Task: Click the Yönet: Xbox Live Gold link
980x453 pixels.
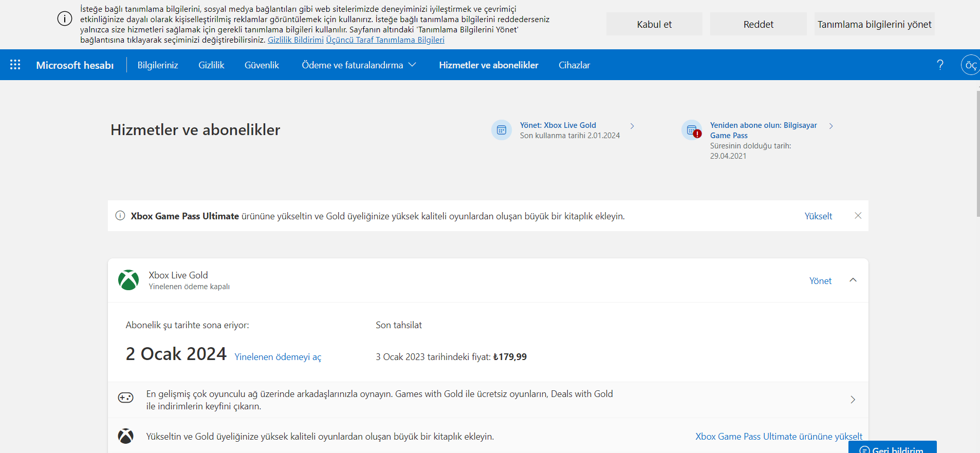Action: coord(558,125)
